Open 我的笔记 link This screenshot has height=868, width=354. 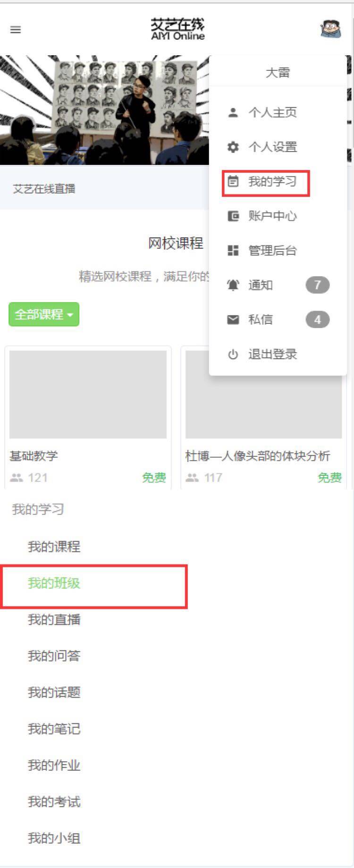pos(54,729)
